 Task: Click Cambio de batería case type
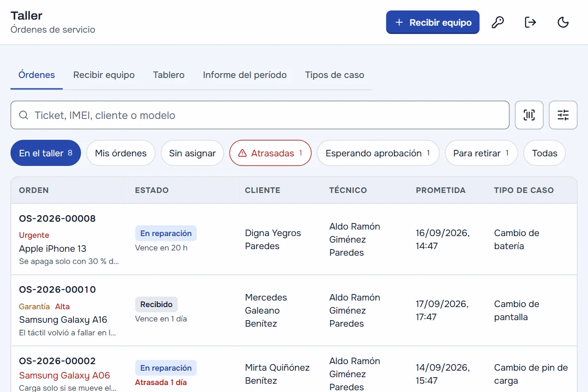[x=517, y=240]
